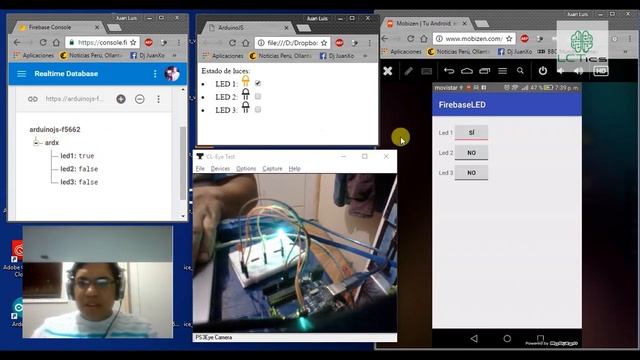
Task: Switch to Firebase Console tab
Action: (x=55, y=27)
